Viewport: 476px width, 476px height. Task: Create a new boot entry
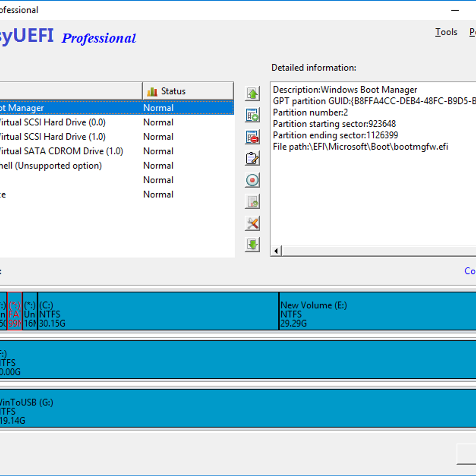point(252,115)
